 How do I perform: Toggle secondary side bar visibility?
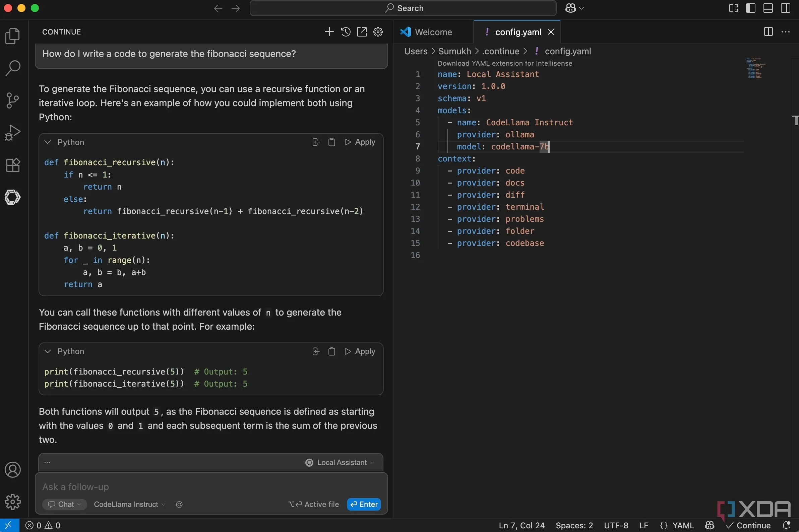[785, 8]
